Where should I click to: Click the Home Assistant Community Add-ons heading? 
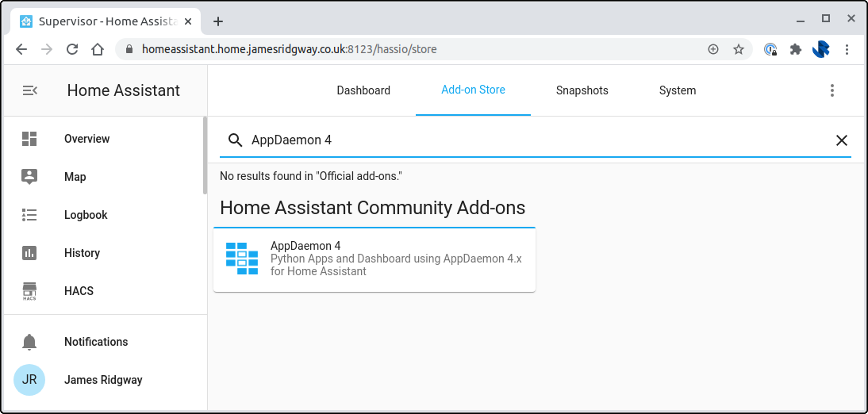pos(373,208)
